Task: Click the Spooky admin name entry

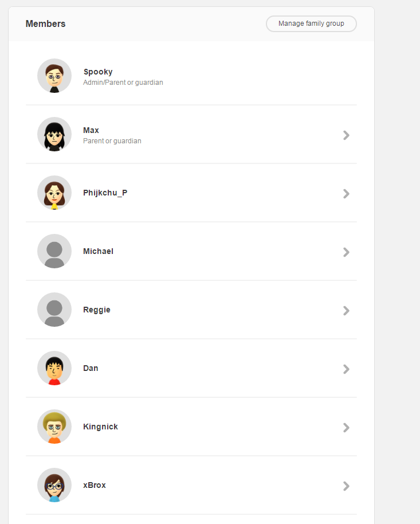Action: (98, 72)
